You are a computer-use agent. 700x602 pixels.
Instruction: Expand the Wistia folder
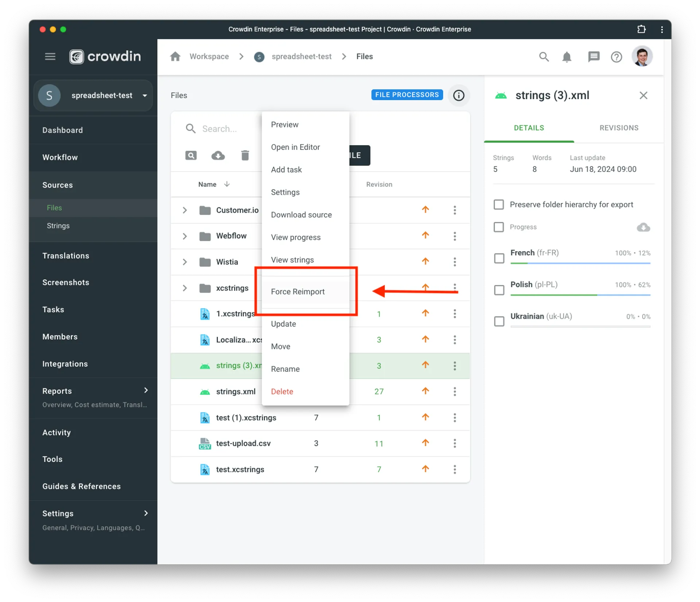point(184,262)
